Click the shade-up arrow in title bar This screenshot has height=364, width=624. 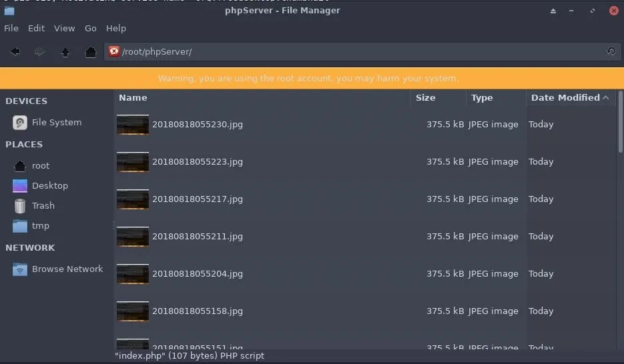(553, 11)
